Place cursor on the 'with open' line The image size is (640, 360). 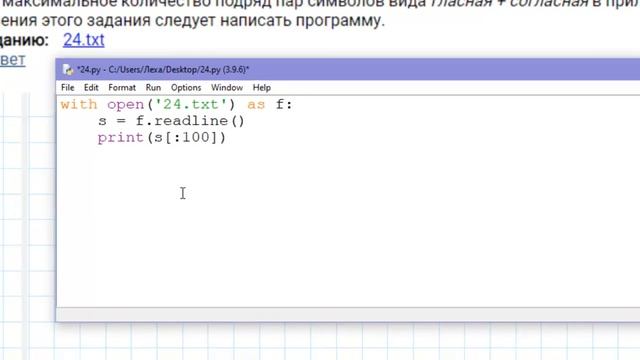click(176, 105)
